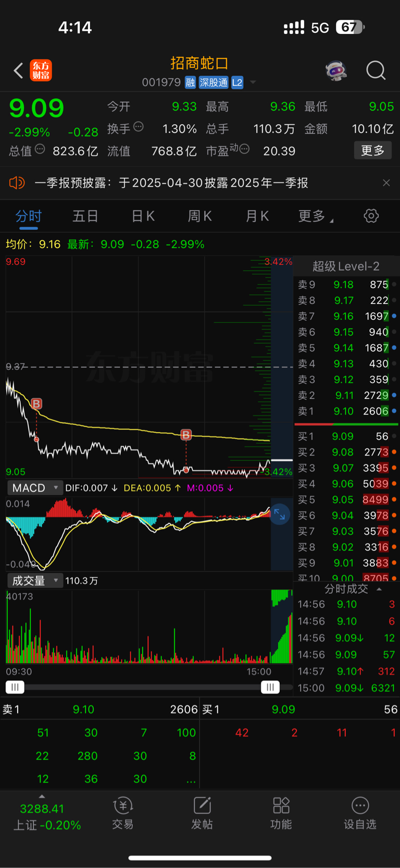Go back with the left arrow icon

coord(19,70)
